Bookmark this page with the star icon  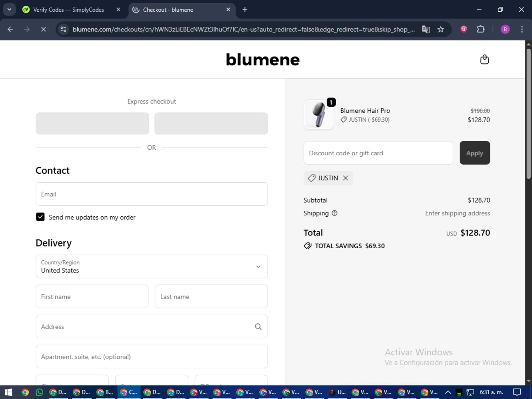point(440,29)
